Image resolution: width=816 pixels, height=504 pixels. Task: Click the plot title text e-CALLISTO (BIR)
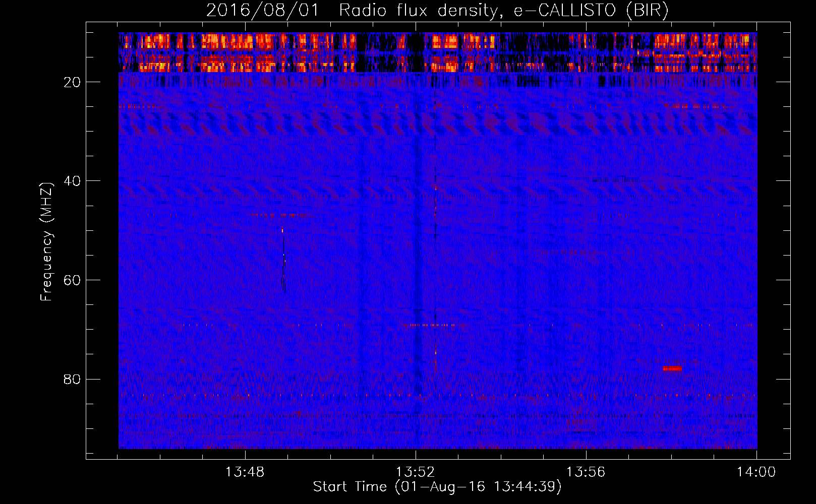[591, 11]
